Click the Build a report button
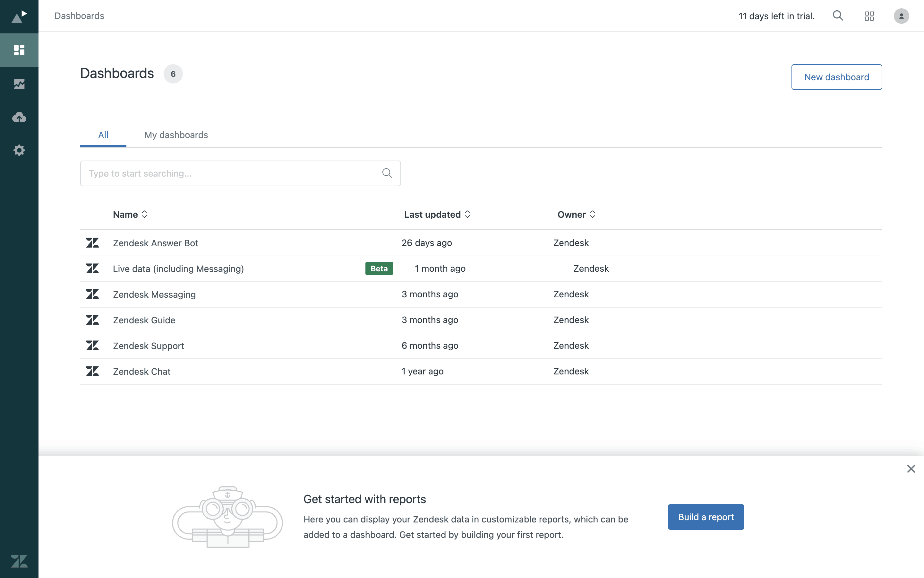924x578 pixels. pyautogui.click(x=706, y=517)
